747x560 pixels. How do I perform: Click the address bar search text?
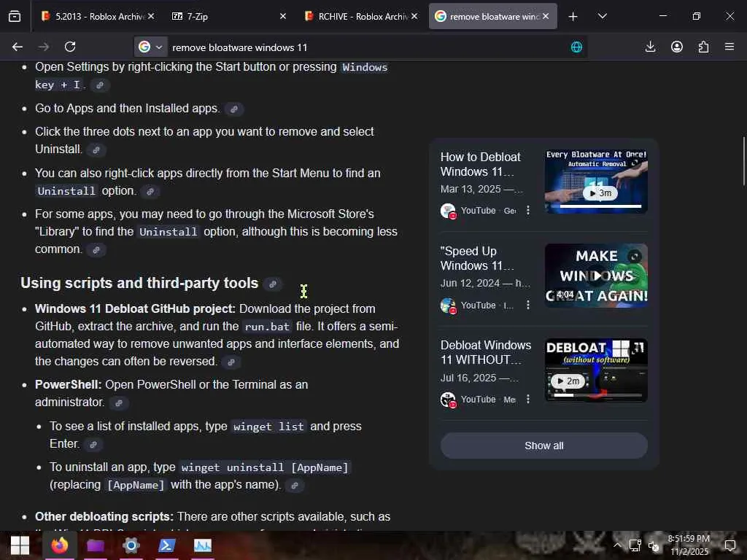[x=239, y=47]
